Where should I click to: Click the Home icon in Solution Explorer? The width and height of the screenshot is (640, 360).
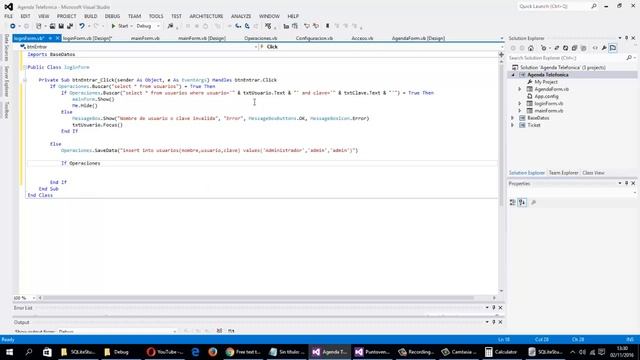(x=531, y=48)
